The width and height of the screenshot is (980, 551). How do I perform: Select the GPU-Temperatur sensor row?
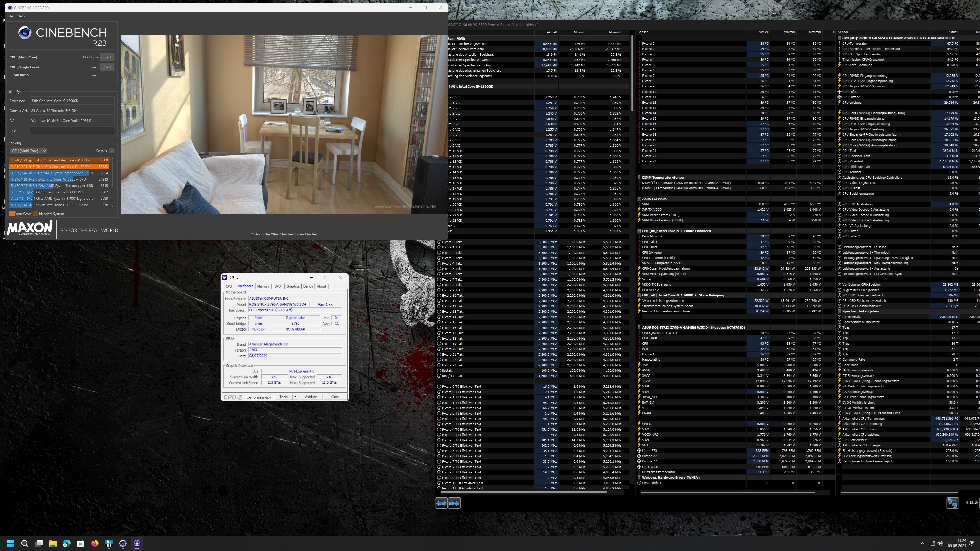909,43
